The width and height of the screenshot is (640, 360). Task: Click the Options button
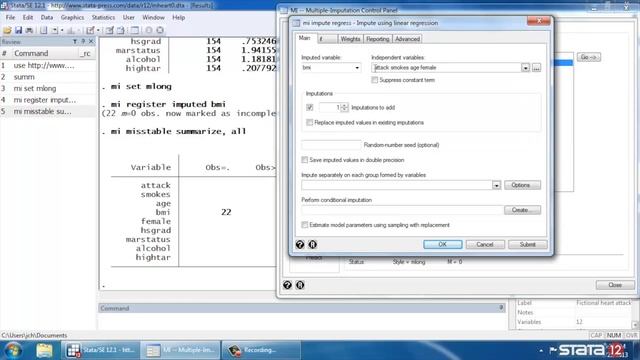click(x=522, y=185)
